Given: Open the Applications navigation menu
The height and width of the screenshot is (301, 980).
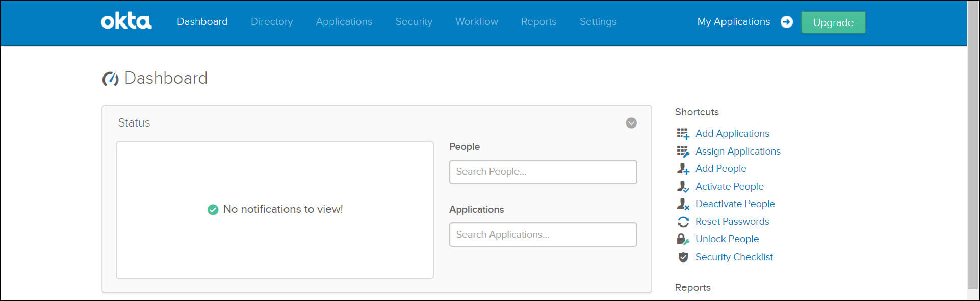Looking at the screenshot, I should coord(344,22).
